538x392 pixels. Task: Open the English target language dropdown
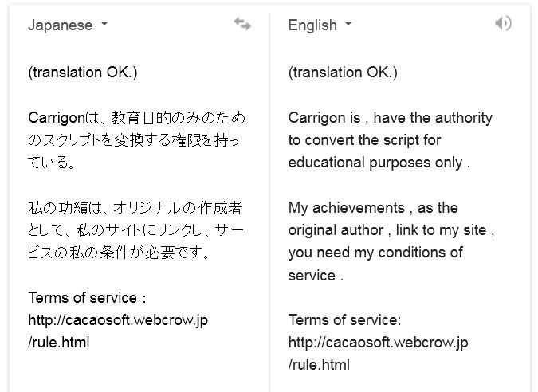click(x=319, y=25)
